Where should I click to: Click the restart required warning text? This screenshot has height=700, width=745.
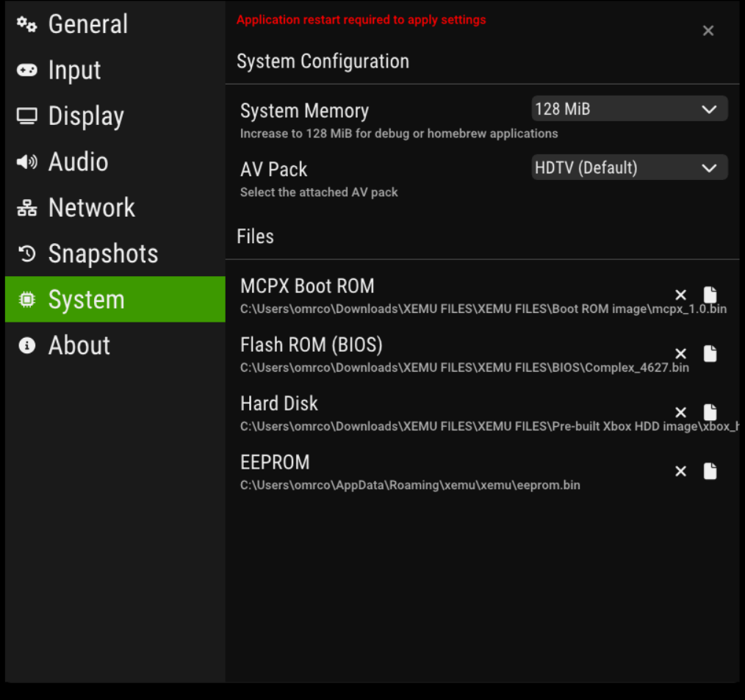coord(361,20)
